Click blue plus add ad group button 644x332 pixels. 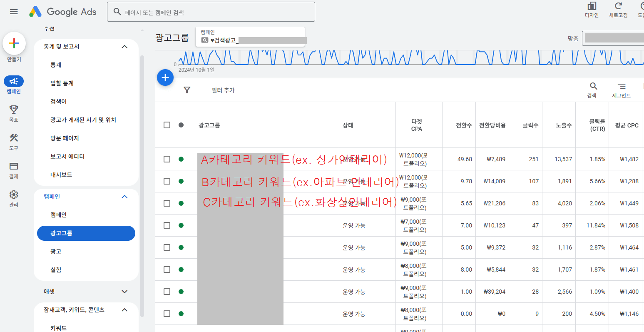165,77
